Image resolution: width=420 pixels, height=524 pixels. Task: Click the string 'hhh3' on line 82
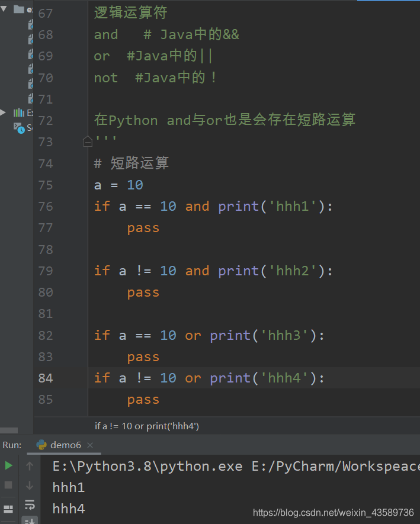point(284,335)
